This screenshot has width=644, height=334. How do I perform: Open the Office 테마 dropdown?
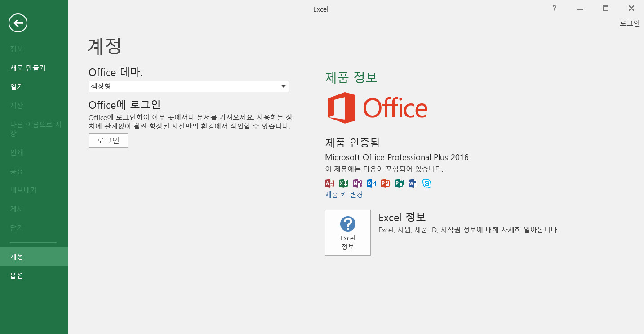[189, 86]
